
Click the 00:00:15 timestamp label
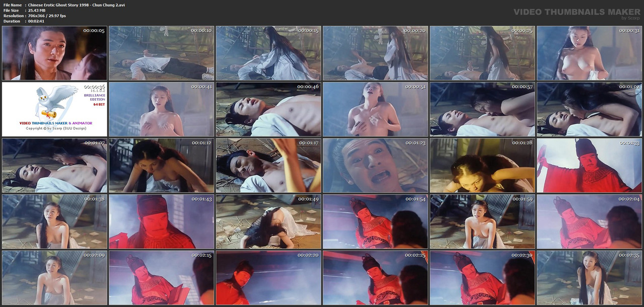click(308, 31)
